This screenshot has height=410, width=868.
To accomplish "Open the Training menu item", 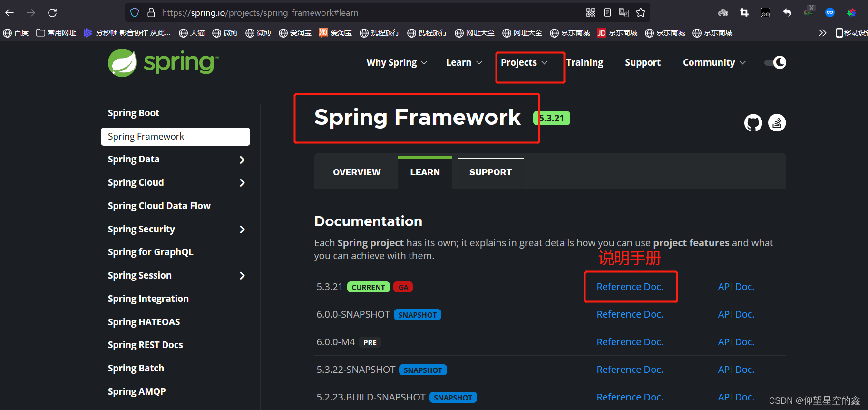I will (585, 62).
